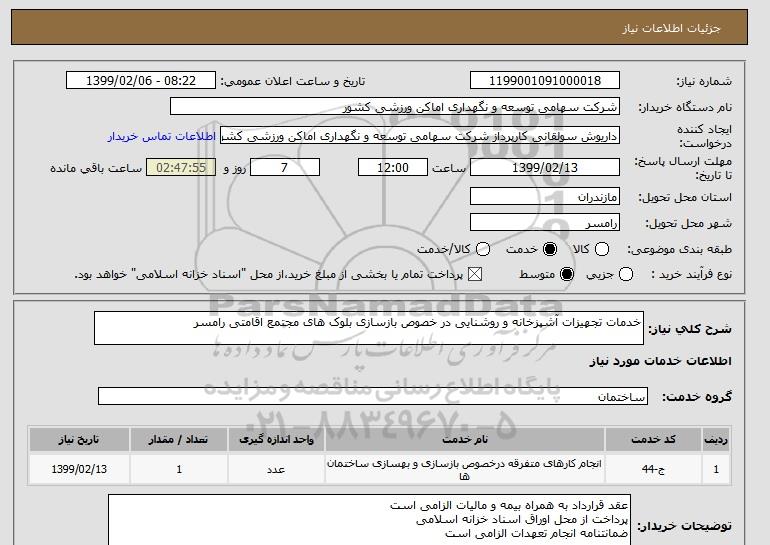The image size is (770, 545).
Task: Toggle the اسناد خزانه اسلامی payment checkbox
Action: 474,274
